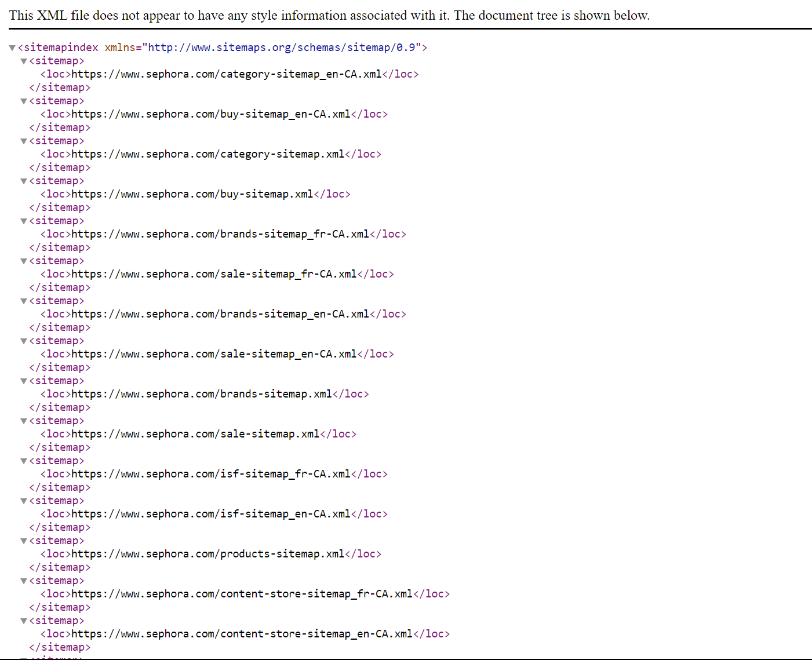
Task: Click the sale-sitemap_fr-CA.xml URL text
Action: tap(214, 274)
